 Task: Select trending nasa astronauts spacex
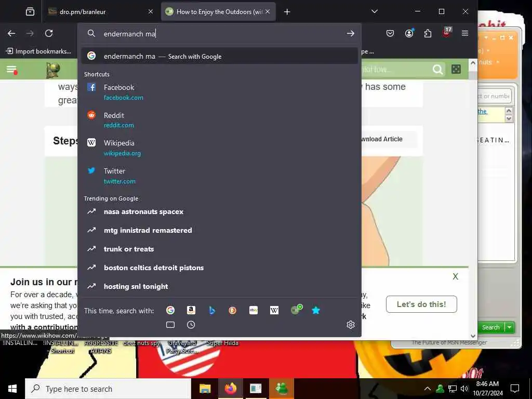pyautogui.click(x=220, y=211)
